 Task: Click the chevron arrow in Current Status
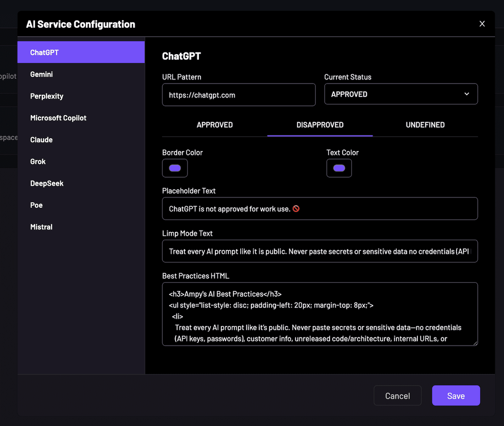click(x=467, y=94)
